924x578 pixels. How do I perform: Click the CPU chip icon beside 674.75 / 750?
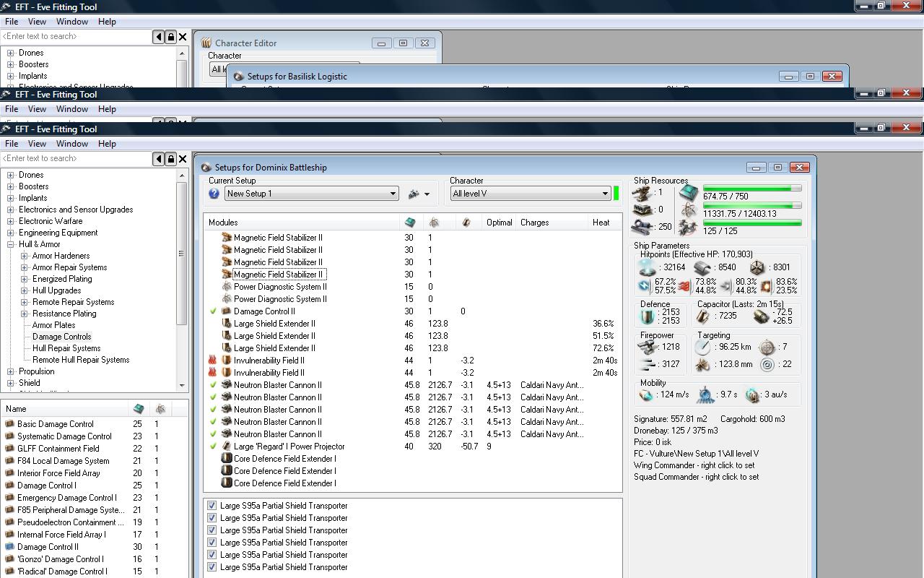click(689, 192)
